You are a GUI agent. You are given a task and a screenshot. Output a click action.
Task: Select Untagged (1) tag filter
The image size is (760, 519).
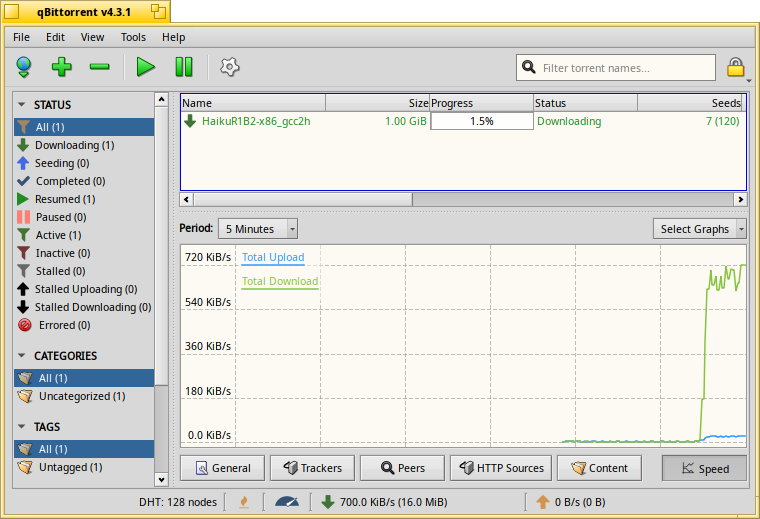tap(84, 467)
